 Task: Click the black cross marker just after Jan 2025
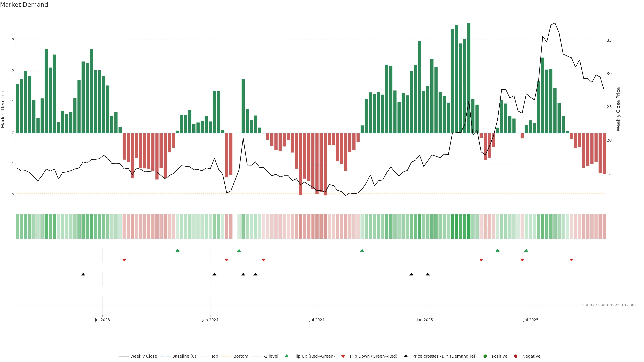[x=428, y=274]
